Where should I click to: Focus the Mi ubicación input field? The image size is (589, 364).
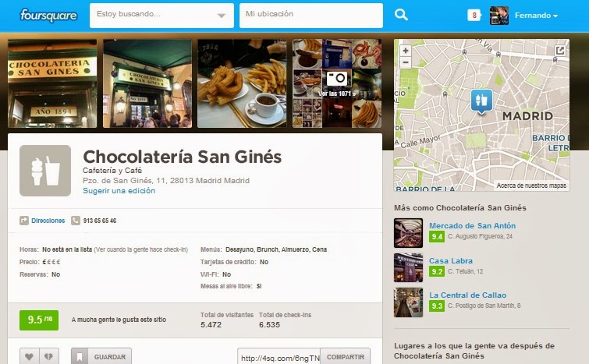click(x=311, y=16)
